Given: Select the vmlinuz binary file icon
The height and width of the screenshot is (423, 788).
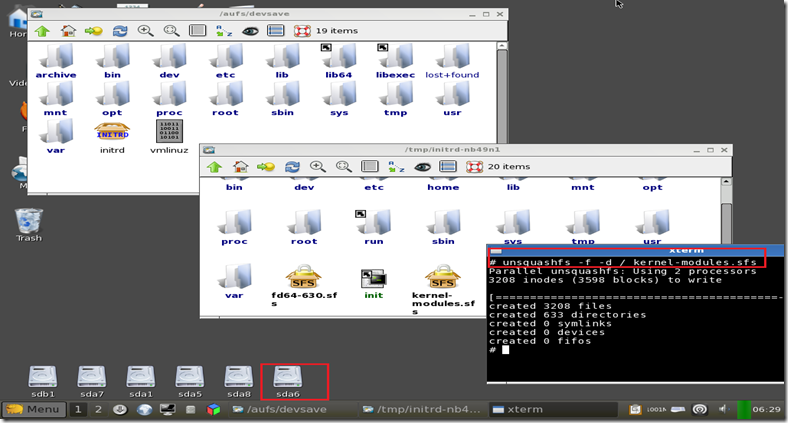Looking at the screenshot, I should click(x=169, y=137).
